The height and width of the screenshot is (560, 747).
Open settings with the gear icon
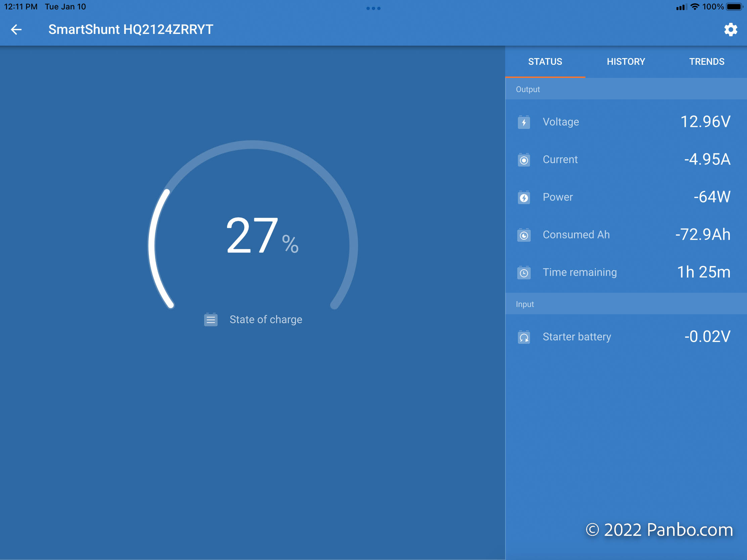(731, 30)
